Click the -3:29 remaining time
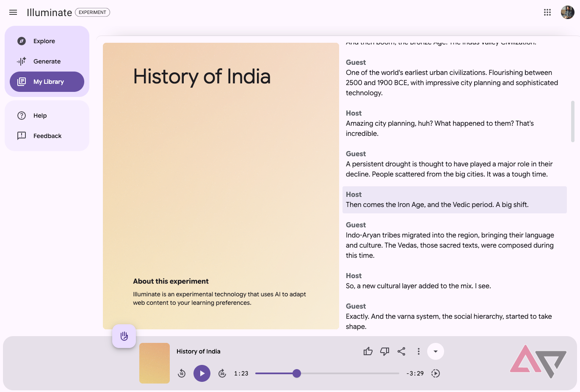Viewport: 580px width, 392px height. (x=415, y=373)
